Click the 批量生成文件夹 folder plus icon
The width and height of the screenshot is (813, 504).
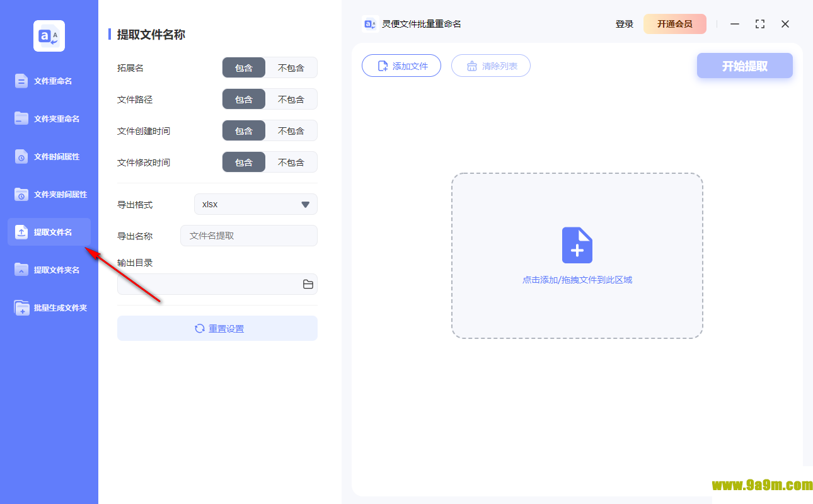[x=21, y=307]
